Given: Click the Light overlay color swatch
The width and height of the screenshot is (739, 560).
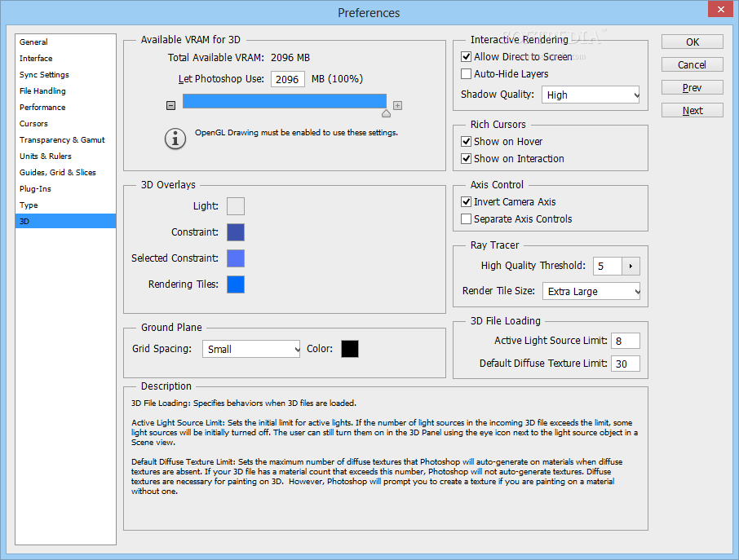Looking at the screenshot, I should tap(236, 206).
